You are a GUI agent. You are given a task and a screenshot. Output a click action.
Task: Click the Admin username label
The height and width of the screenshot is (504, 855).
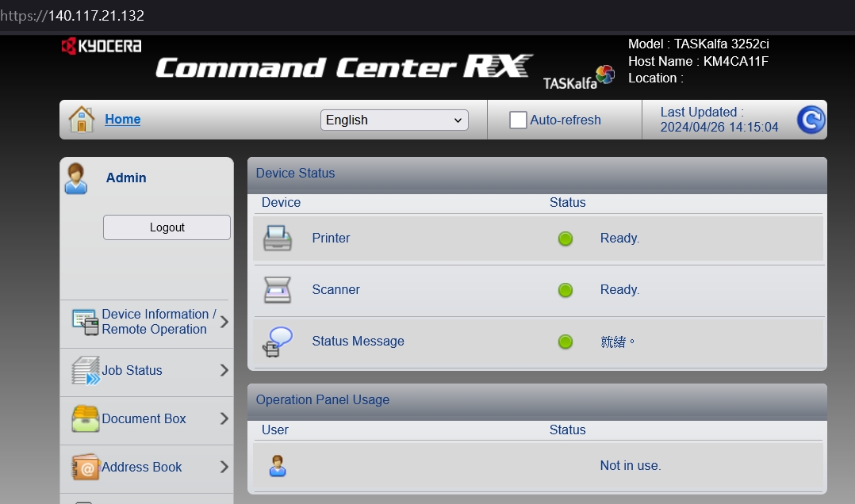126,178
